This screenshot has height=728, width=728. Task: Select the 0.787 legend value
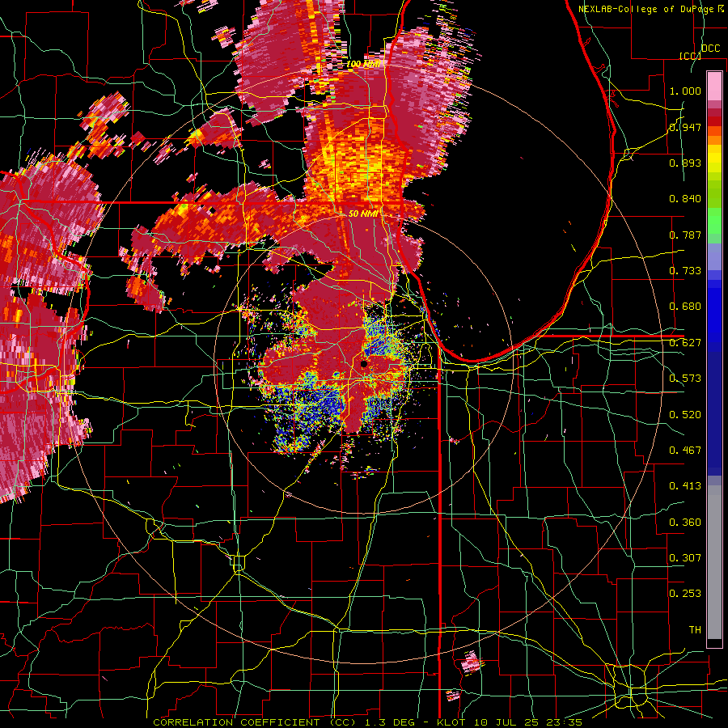[x=685, y=235]
